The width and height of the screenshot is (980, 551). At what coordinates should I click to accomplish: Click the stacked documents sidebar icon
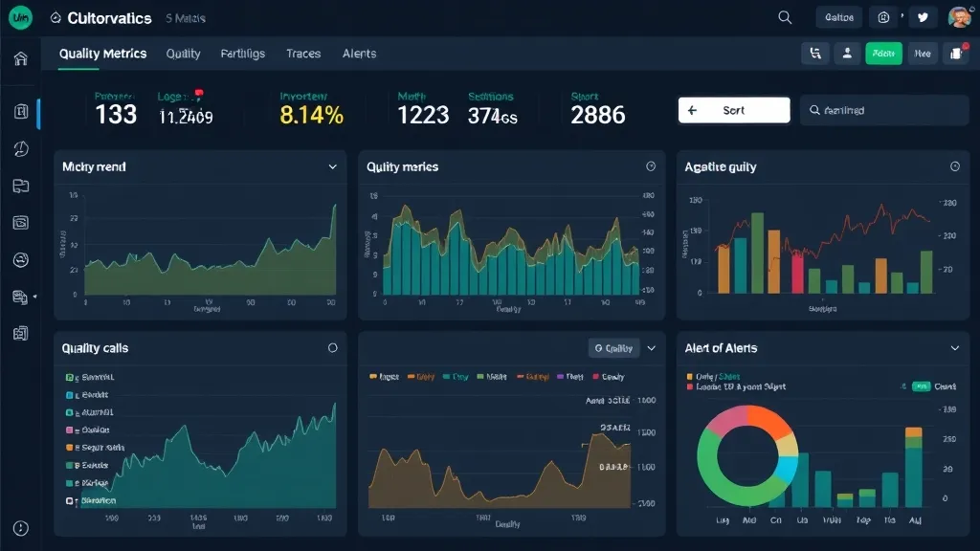click(x=21, y=333)
